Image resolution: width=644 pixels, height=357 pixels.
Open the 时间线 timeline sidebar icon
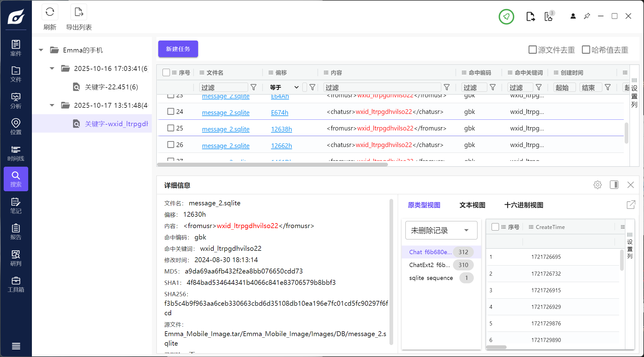16,153
